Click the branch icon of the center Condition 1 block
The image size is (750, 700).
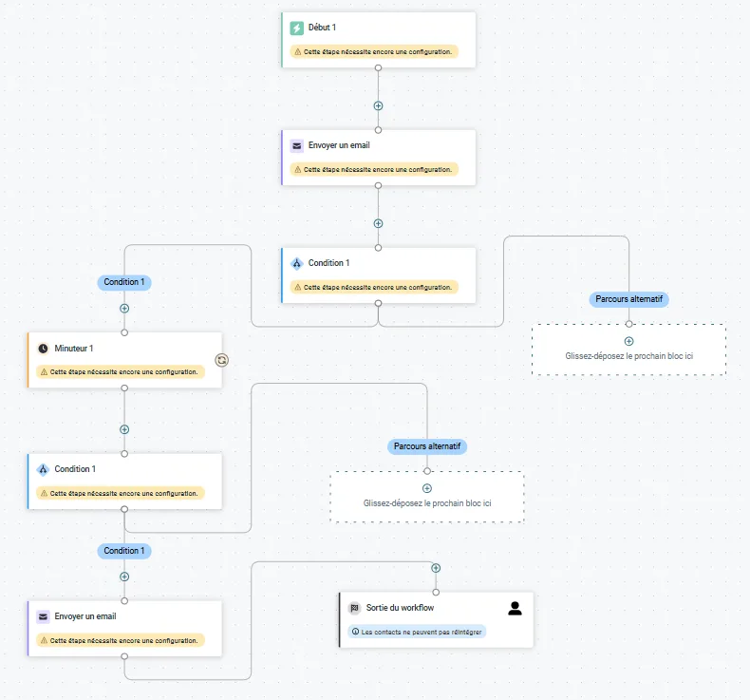pos(296,263)
